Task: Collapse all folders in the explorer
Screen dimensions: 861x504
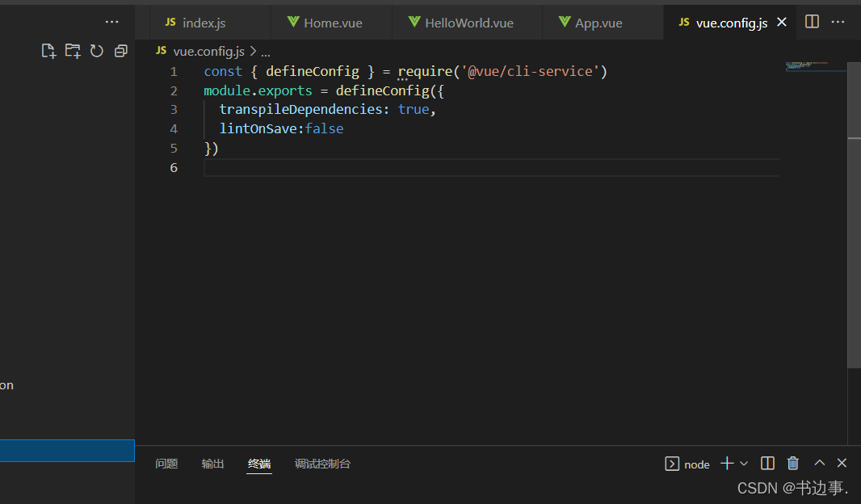Action: click(120, 50)
